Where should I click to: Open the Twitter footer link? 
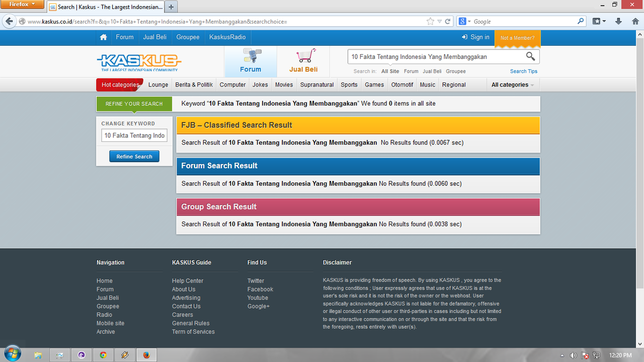(x=256, y=281)
